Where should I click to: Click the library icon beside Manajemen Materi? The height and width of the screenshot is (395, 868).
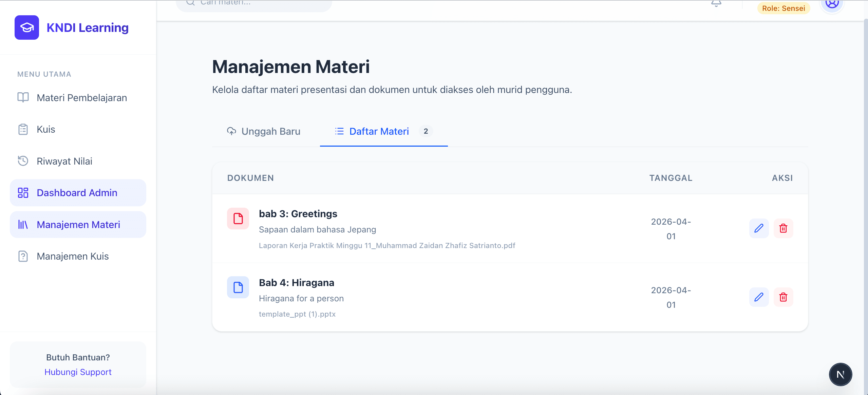coord(23,225)
